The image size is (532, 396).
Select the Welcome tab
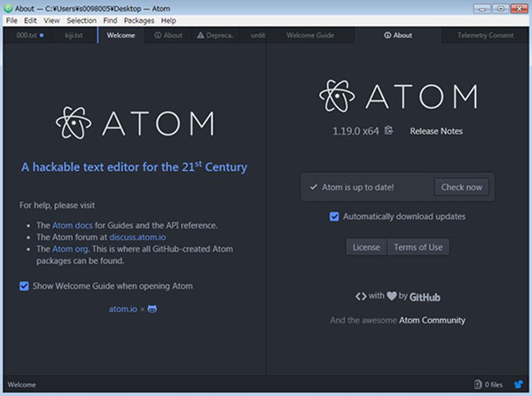tap(121, 35)
